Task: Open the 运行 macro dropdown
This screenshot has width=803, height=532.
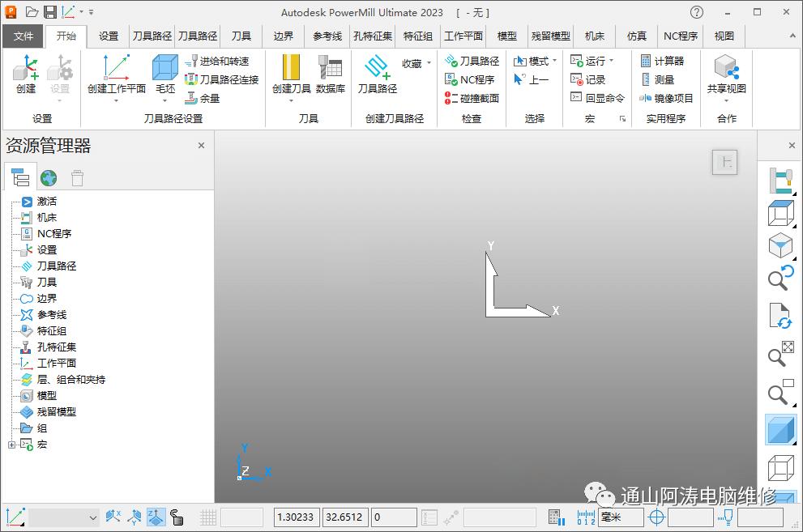Action: coord(592,62)
